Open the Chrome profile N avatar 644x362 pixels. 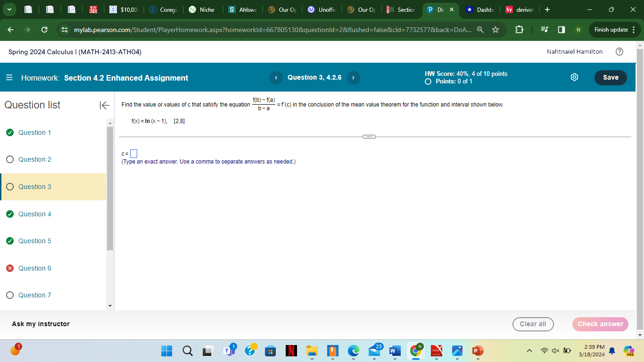578,30
